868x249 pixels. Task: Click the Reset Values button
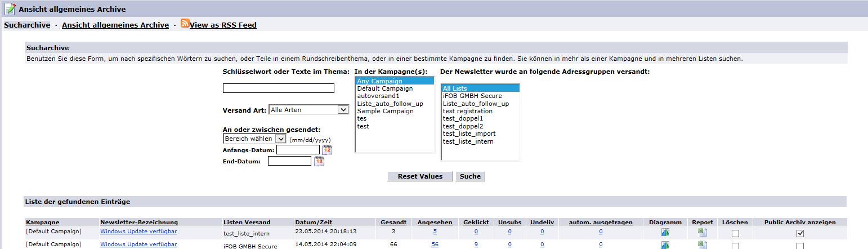[x=420, y=176]
